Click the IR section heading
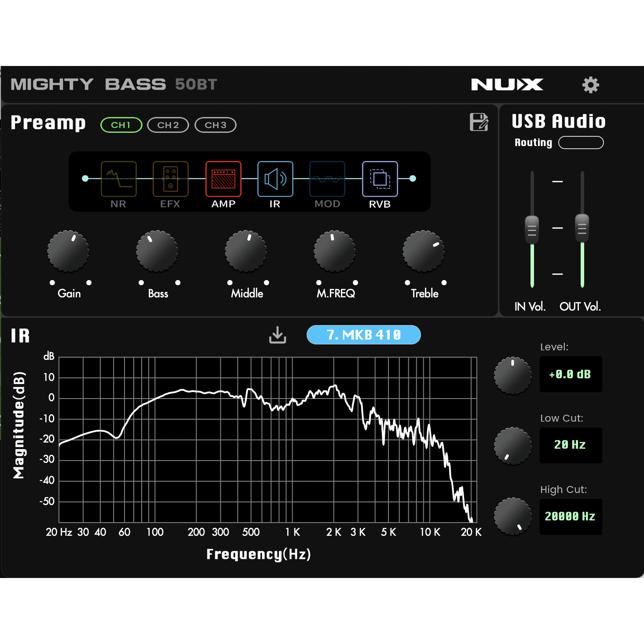Image resolution: width=644 pixels, height=644 pixels. pyautogui.click(x=20, y=336)
